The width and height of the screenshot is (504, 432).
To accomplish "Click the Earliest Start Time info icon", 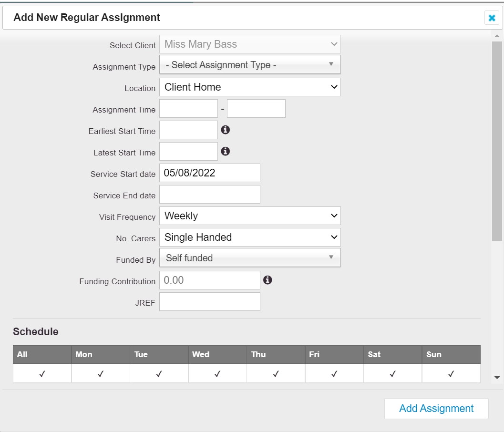I will pos(226,130).
